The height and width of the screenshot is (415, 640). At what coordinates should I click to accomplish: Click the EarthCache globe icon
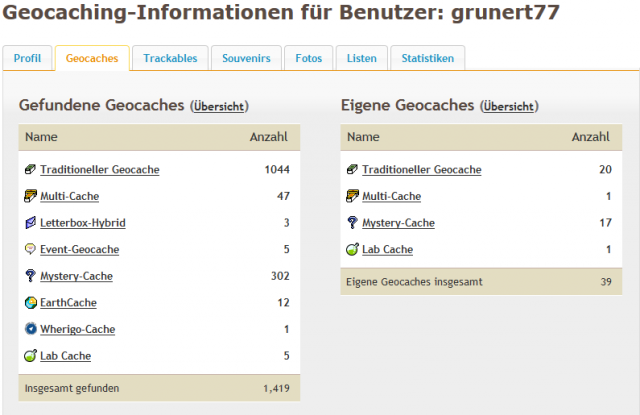click(x=30, y=302)
